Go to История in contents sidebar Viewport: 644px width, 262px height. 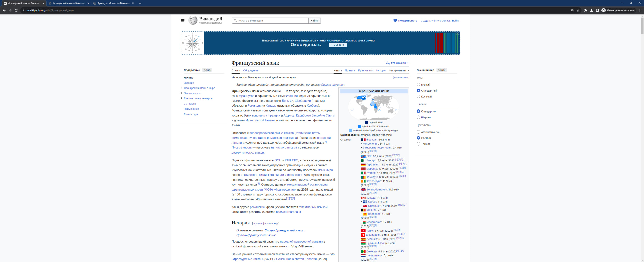[x=189, y=83]
